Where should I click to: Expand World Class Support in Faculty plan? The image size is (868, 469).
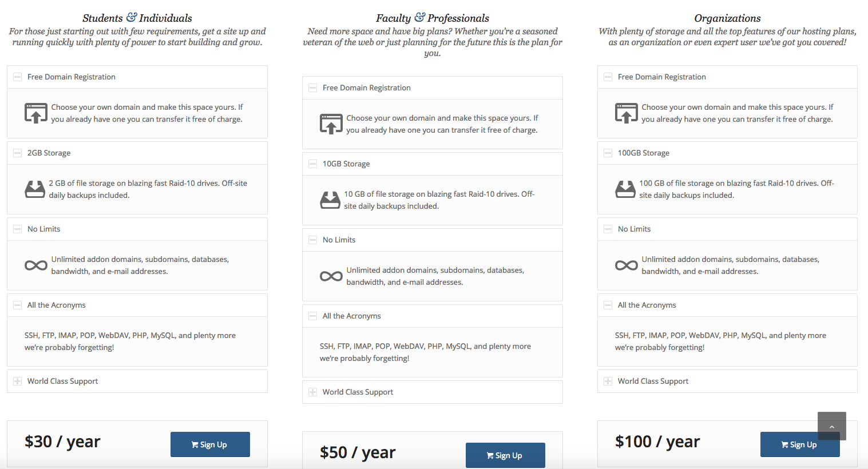[433, 392]
